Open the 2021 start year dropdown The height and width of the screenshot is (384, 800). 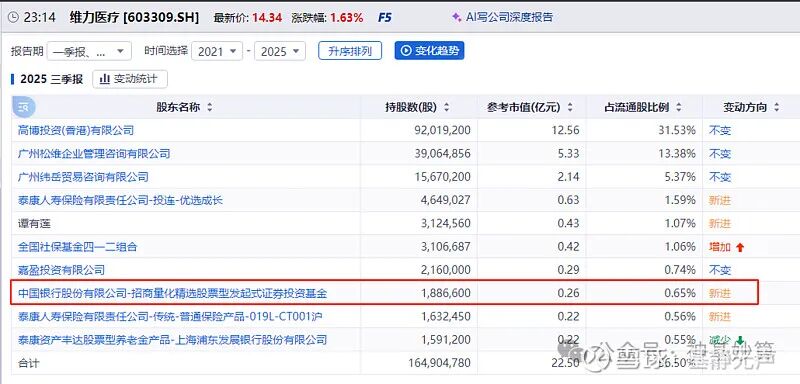coord(217,51)
